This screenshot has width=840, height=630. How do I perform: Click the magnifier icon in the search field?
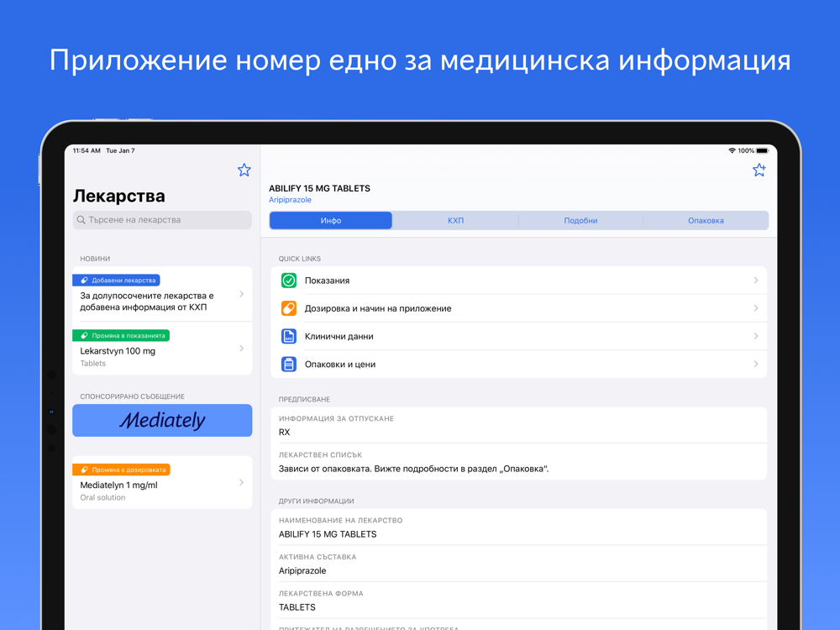click(81, 219)
